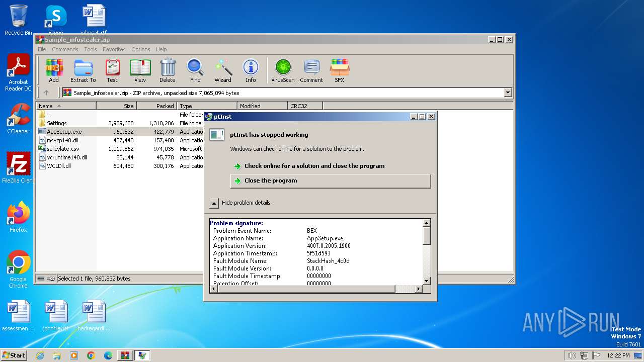Image resolution: width=644 pixels, height=362 pixels.
Task: Click the problem details down scroll arrow
Action: [427, 281]
